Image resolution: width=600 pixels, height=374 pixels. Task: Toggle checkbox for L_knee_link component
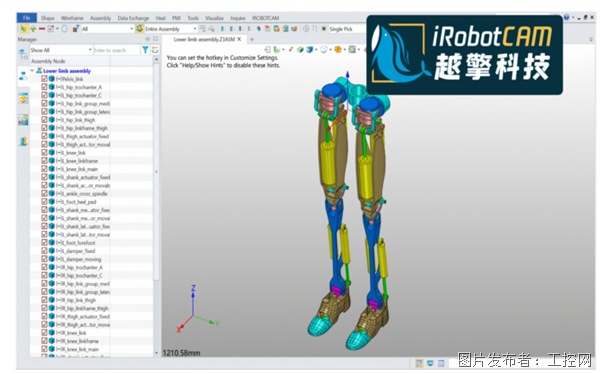(x=44, y=152)
